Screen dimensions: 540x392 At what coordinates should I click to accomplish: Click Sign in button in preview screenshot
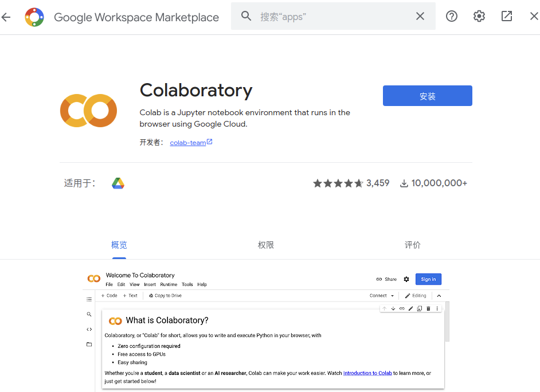pyautogui.click(x=428, y=279)
